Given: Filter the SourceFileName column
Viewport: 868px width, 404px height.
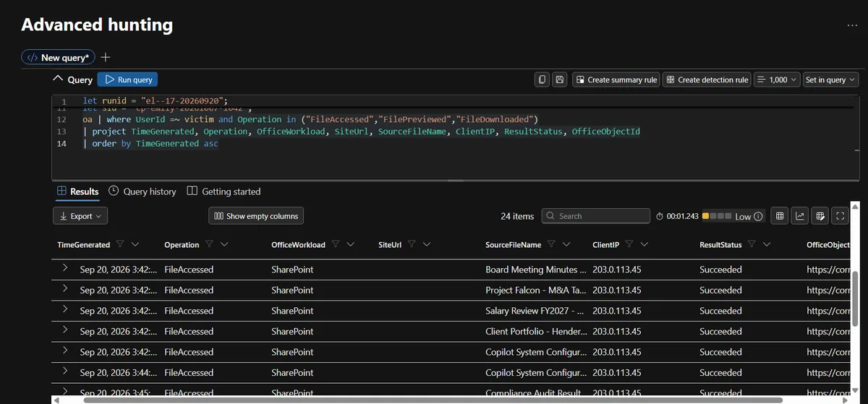Looking at the screenshot, I should pyautogui.click(x=551, y=244).
